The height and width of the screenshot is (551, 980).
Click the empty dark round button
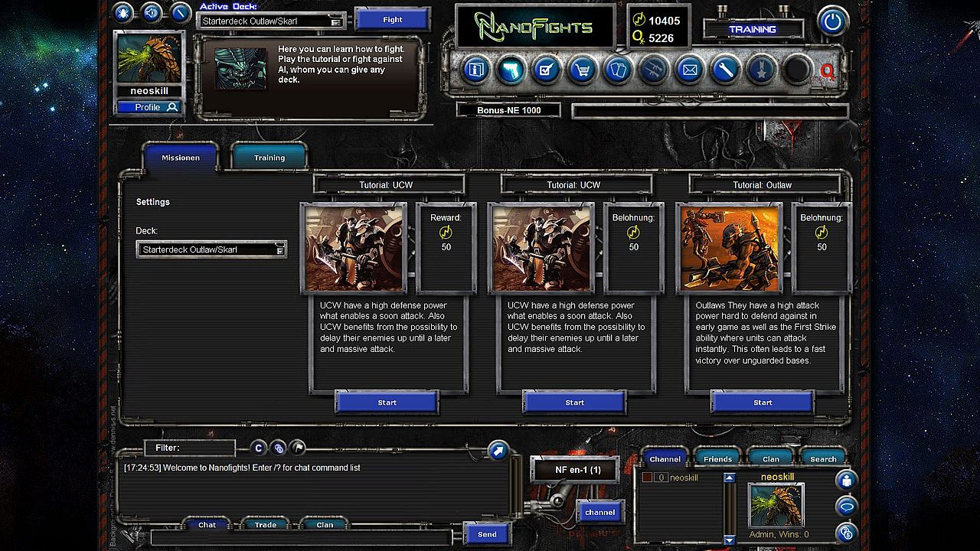[x=796, y=70]
